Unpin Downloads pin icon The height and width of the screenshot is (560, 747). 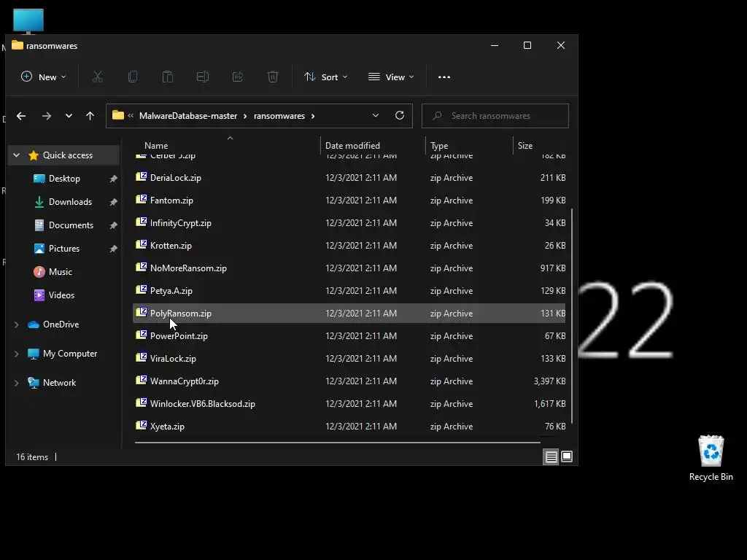point(113,202)
